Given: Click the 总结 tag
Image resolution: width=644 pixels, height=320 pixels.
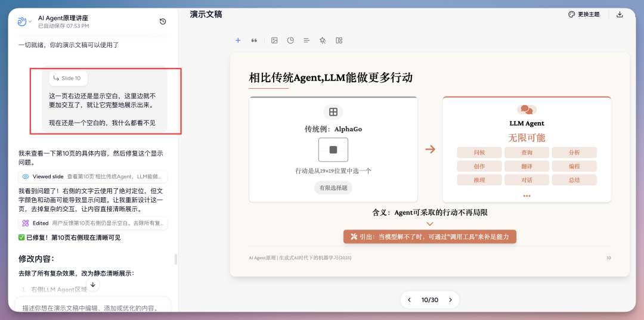Looking at the screenshot, I should click(574, 180).
